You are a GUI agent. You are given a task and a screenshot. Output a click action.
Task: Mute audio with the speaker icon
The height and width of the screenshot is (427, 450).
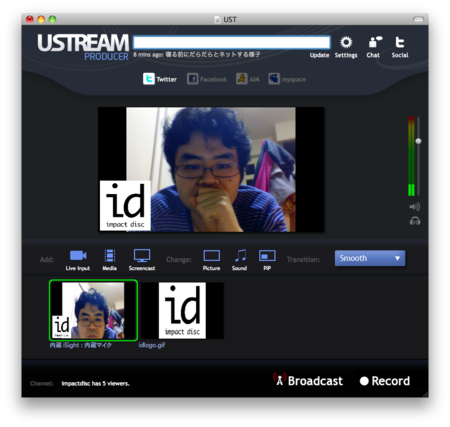415,207
